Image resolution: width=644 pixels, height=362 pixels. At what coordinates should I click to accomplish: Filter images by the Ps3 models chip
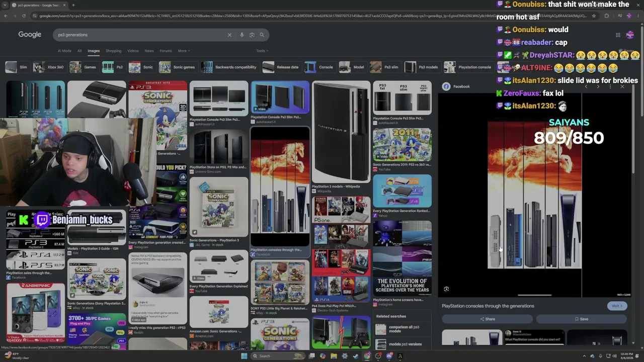422,67
